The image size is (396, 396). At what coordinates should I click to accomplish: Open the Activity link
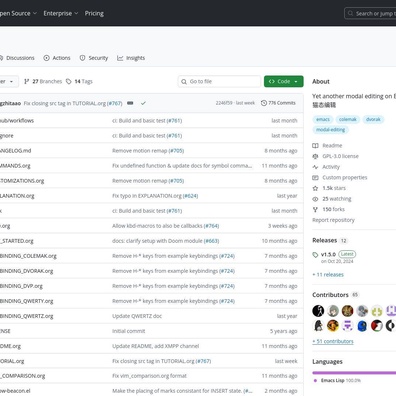click(331, 167)
